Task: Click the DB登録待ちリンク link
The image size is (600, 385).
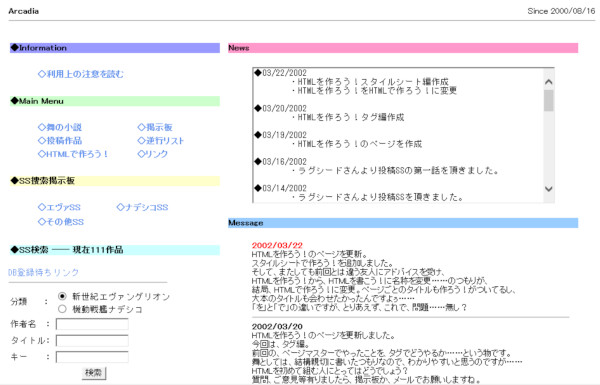Action: [43, 272]
